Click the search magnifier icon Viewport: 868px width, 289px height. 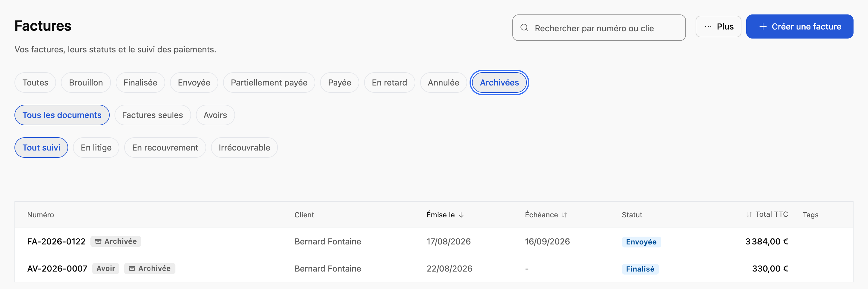[x=524, y=28]
